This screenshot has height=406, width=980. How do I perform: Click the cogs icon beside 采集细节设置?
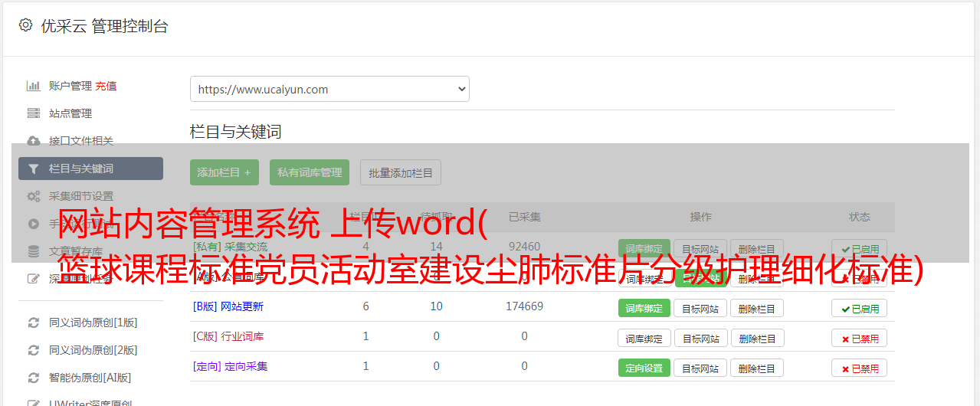click(34, 196)
